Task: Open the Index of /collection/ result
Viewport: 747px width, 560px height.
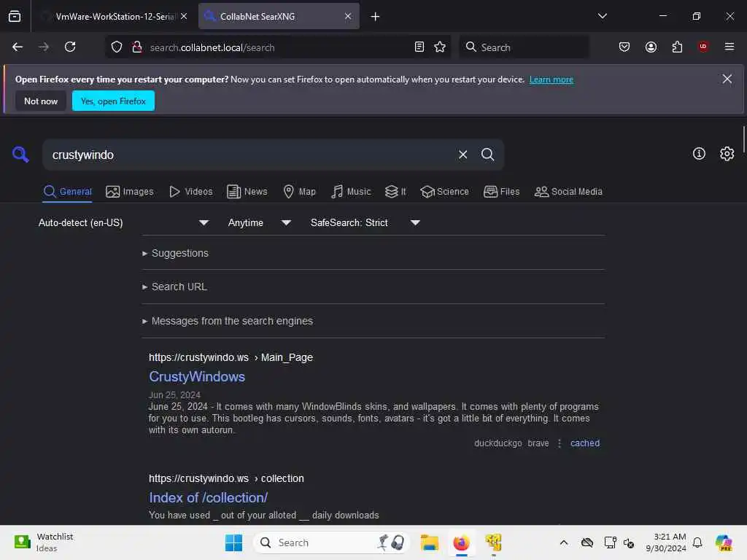Action: pyautogui.click(x=208, y=497)
